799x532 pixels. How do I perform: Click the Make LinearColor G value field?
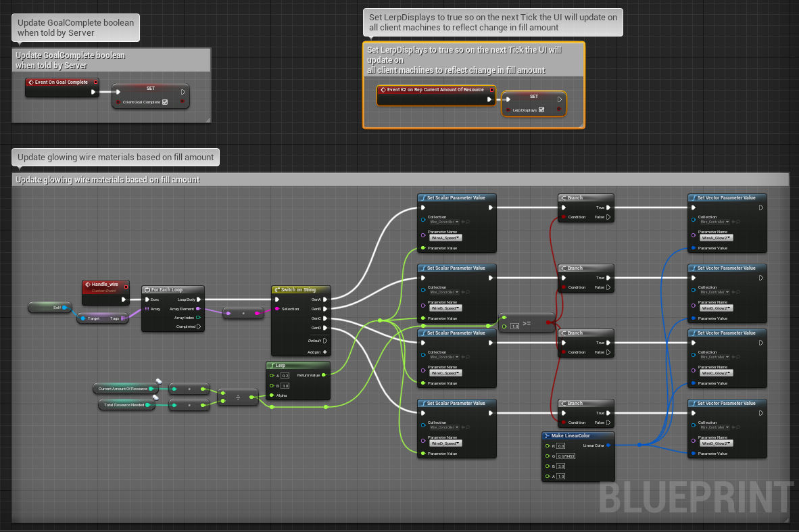[565, 456]
